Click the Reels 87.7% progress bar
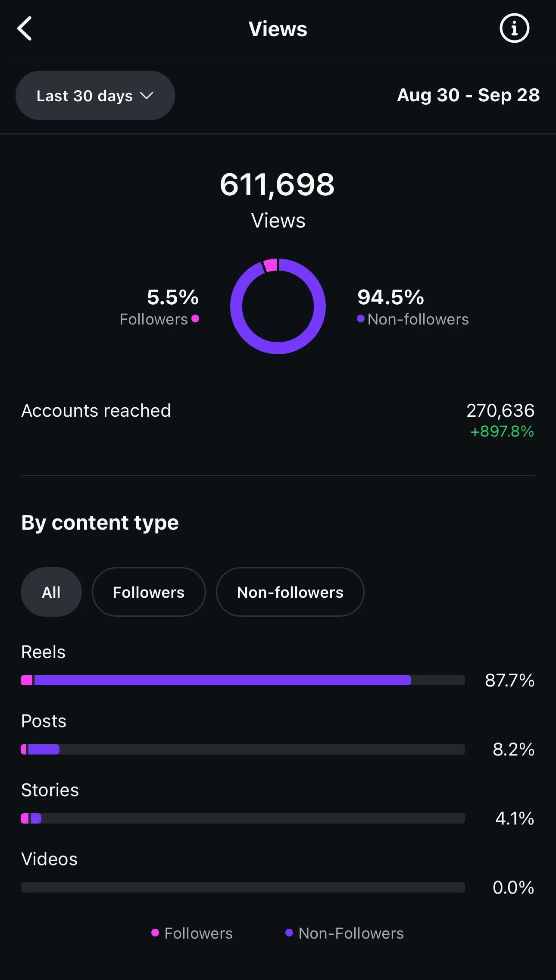Screen dimensions: 556x980 243,680
